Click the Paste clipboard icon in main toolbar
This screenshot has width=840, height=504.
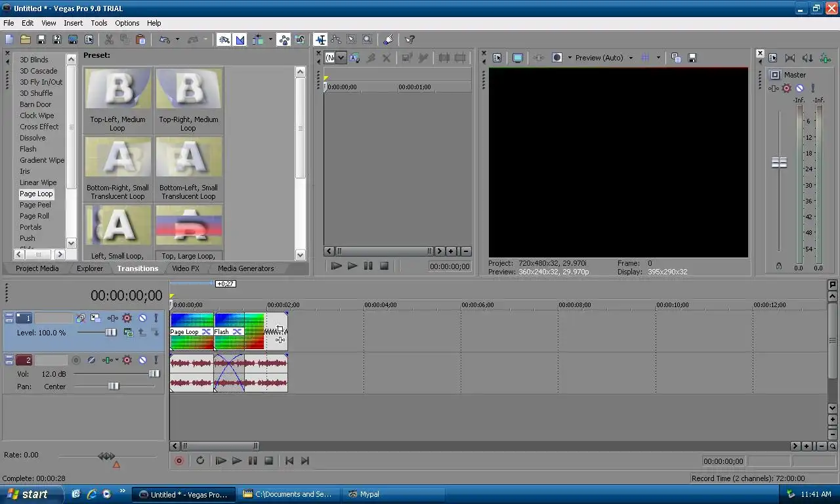coord(140,40)
